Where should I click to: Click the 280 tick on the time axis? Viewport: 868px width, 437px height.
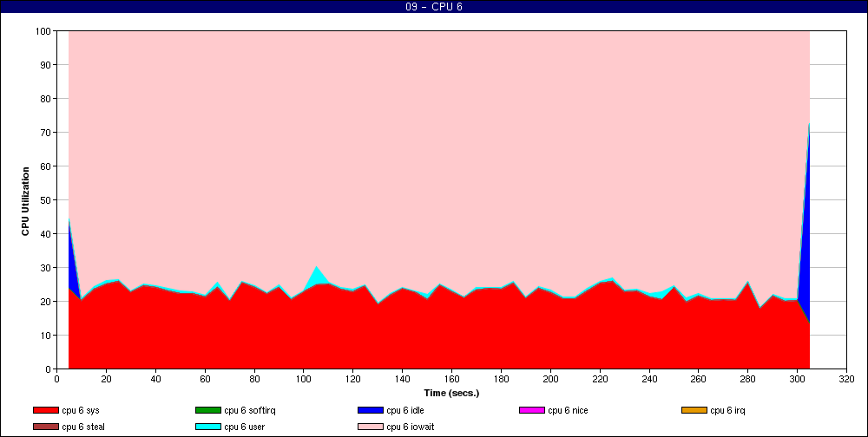coord(748,379)
